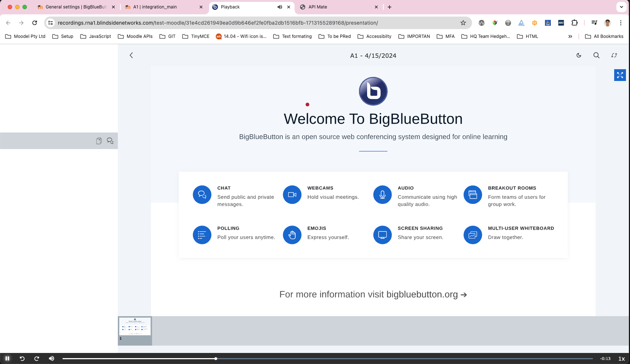
Task: Open the JavaScript bookmark folder
Action: click(x=95, y=36)
